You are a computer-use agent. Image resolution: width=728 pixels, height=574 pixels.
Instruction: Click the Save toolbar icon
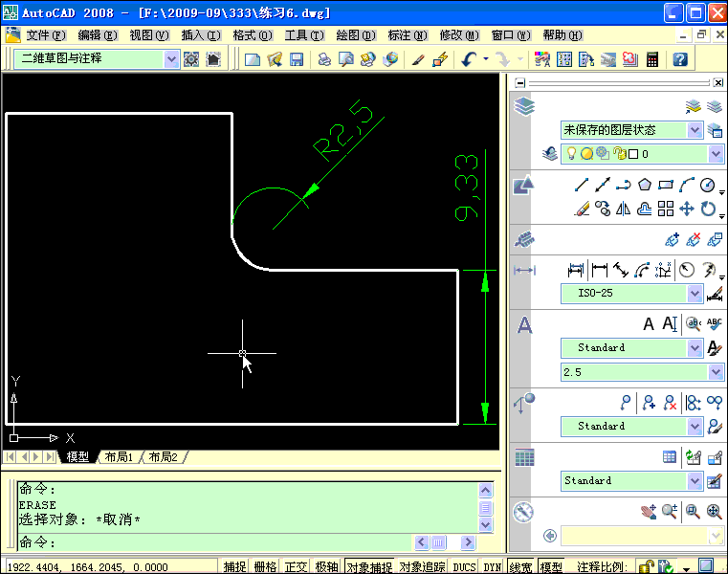point(297,59)
